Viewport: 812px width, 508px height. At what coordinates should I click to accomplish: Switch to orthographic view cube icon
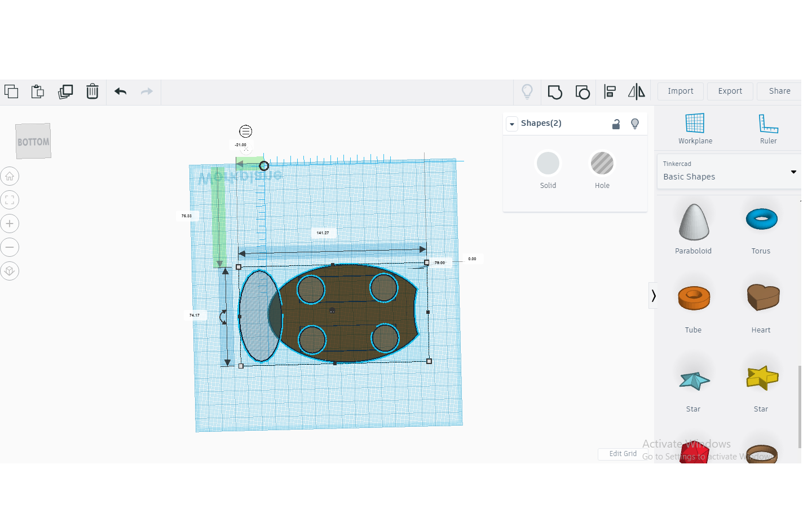[10, 271]
